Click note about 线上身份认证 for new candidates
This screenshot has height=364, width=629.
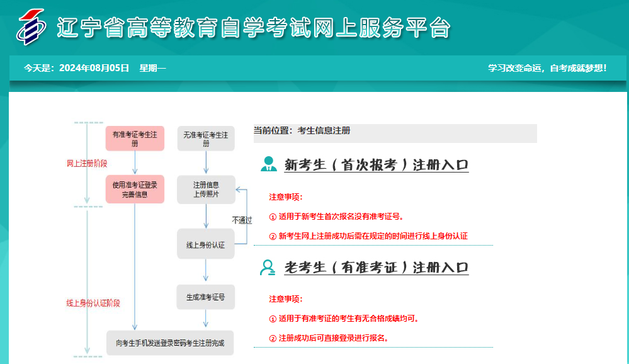point(372,236)
